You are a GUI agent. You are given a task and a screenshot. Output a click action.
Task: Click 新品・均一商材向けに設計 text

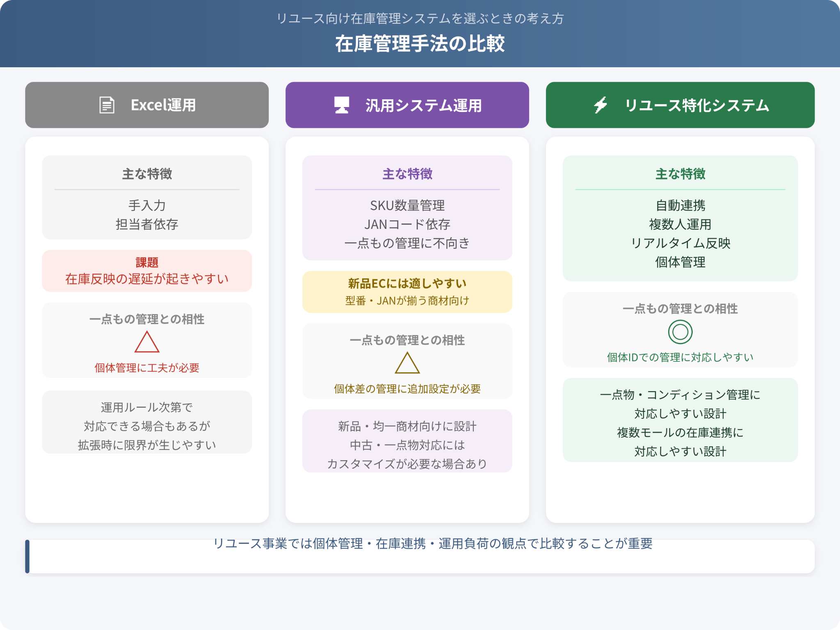pyautogui.click(x=407, y=426)
